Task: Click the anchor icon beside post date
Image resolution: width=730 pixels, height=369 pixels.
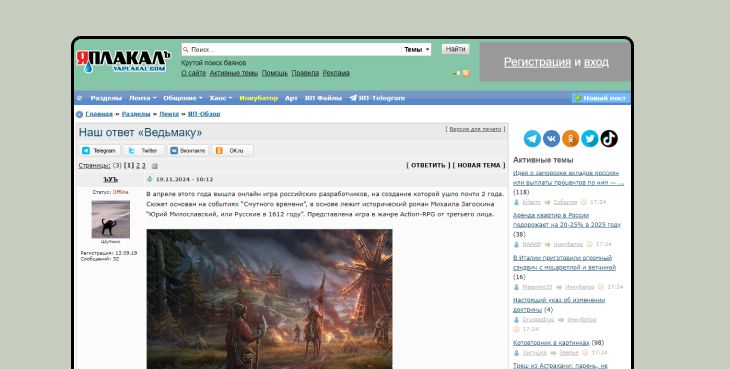Action: (x=150, y=179)
